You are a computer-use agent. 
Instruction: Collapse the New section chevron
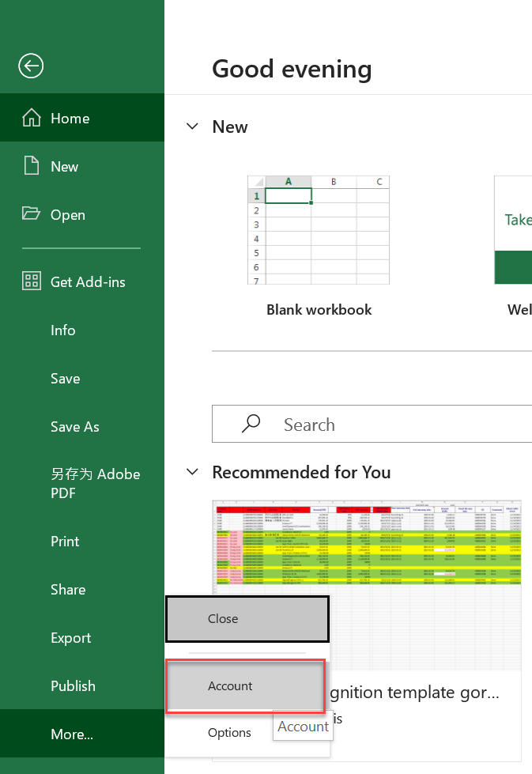[x=192, y=126]
